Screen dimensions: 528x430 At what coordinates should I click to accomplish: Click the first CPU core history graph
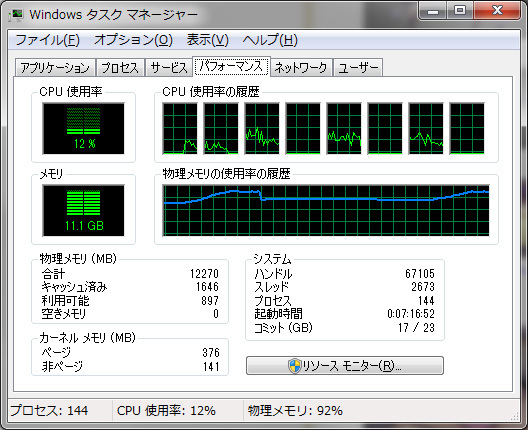pyautogui.click(x=180, y=129)
